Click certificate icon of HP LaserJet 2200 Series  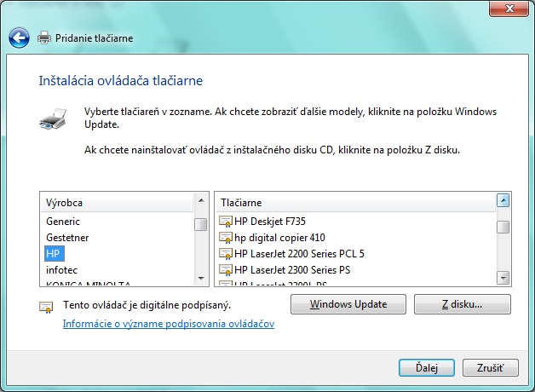click(x=226, y=253)
